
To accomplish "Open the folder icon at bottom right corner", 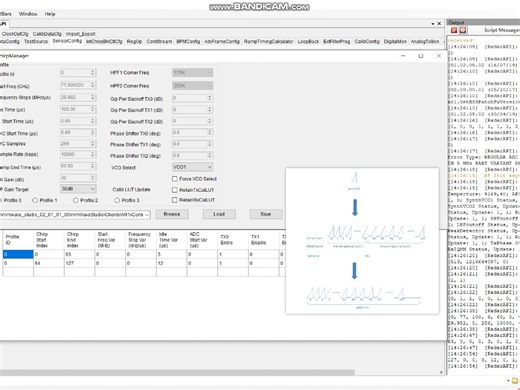I will 515,380.
